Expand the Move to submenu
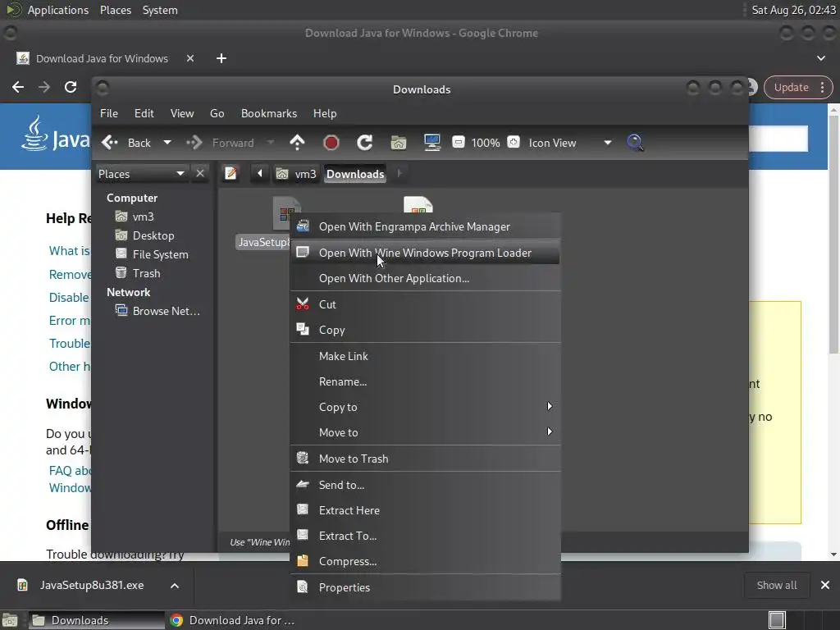The image size is (840, 630). pos(426,432)
